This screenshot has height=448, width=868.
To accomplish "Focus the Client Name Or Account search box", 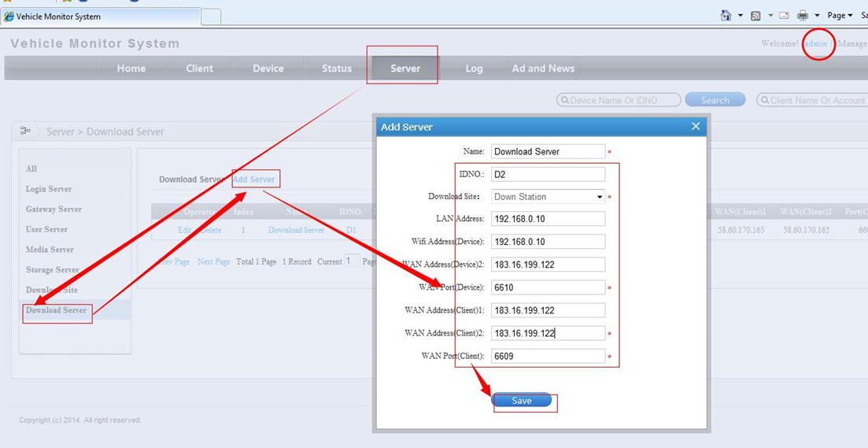I will [812, 100].
